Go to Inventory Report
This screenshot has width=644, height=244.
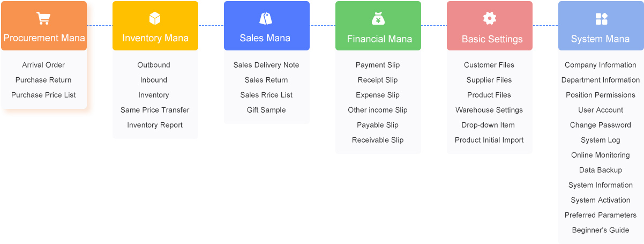(155, 125)
